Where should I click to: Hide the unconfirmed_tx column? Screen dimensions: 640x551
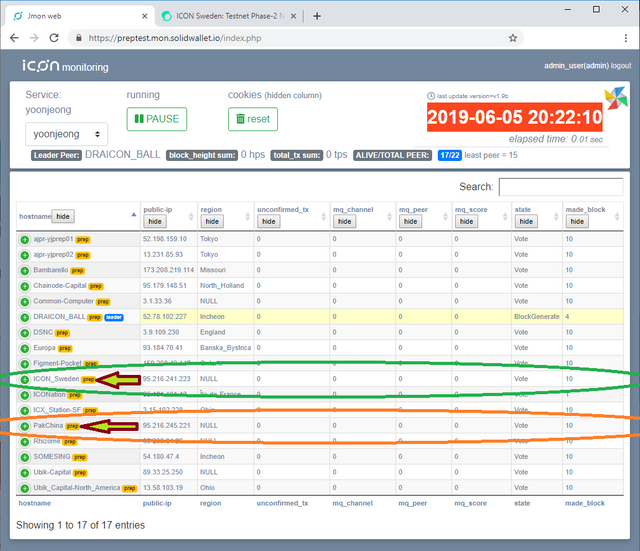click(269, 221)
